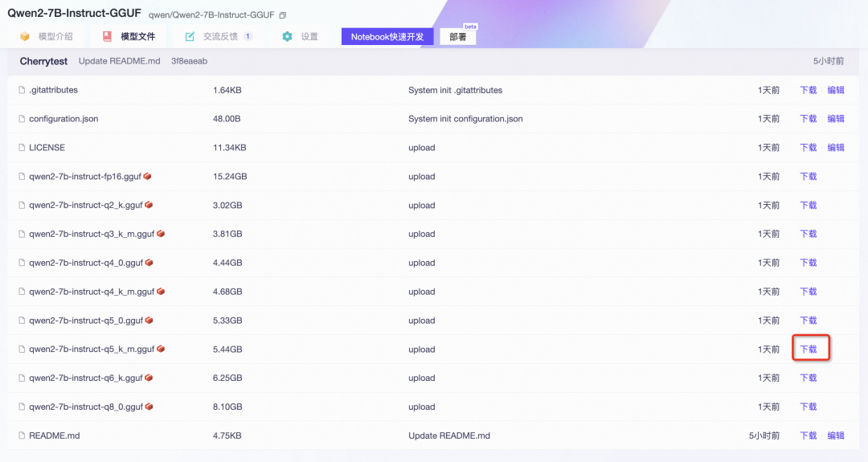Click the red LFS cube next to qwen2-7b-instruct-q3_k_m.gguf

161,234
